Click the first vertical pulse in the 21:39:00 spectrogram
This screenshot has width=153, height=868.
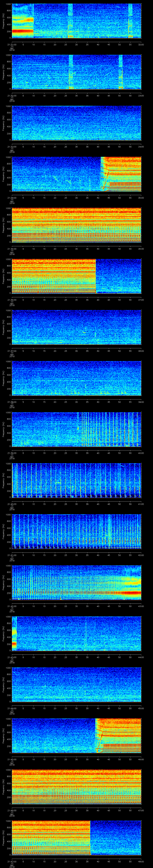coord(78,429)
